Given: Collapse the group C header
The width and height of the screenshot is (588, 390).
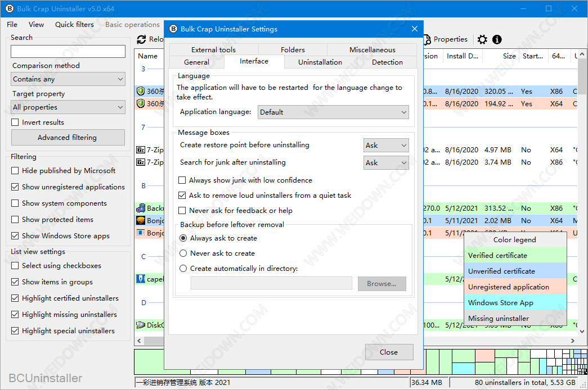Looking at the screenshot, I should click(x=143, y=257).
